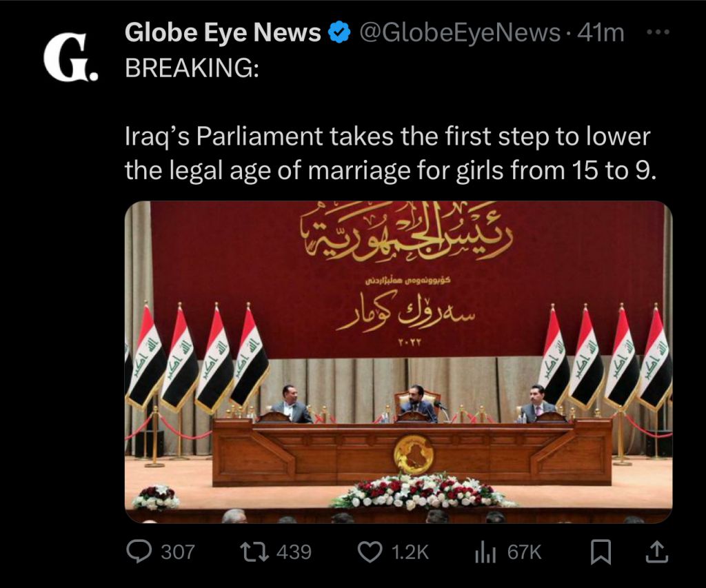The width and height of the screenshot is (706, 588).
Task: Click the Globe Eye News display name
Action: 223,32
